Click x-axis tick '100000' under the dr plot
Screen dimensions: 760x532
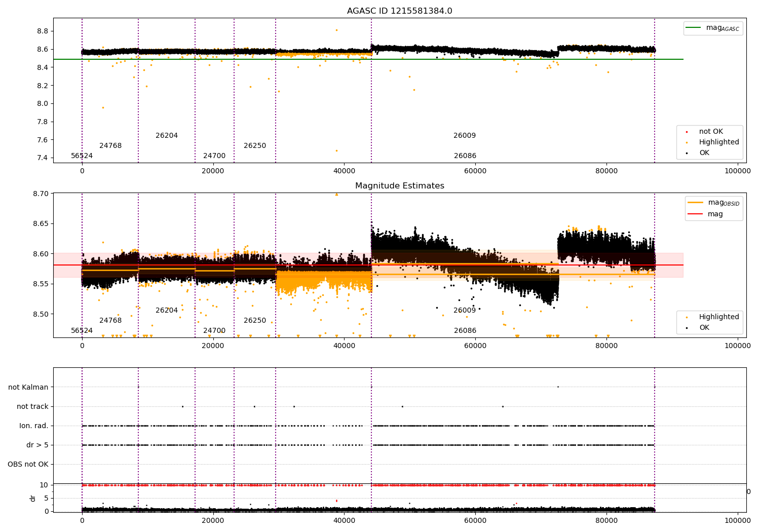738,520
